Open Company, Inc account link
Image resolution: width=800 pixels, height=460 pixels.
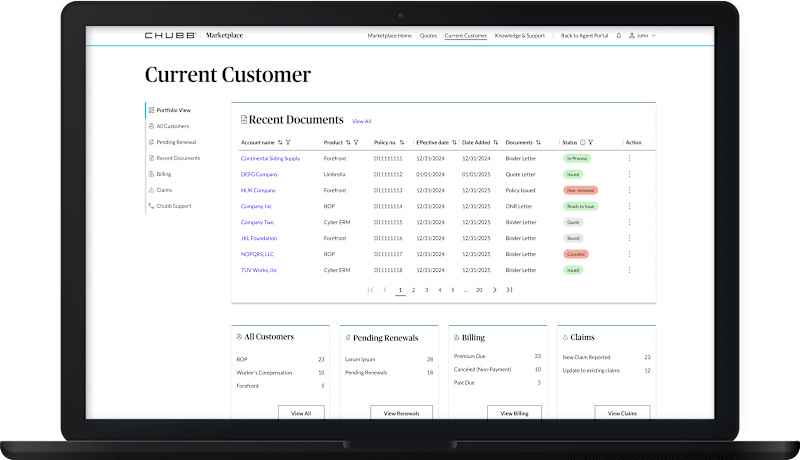[x=256, y=207]
